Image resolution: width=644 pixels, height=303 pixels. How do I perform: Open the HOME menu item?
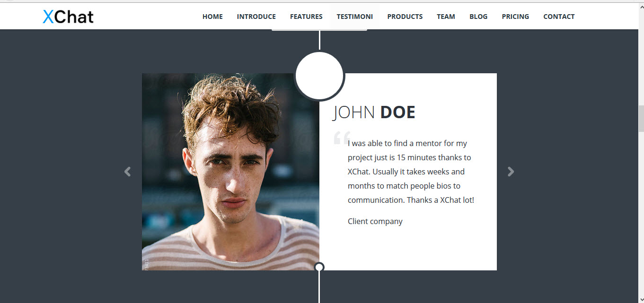[212, 17]
